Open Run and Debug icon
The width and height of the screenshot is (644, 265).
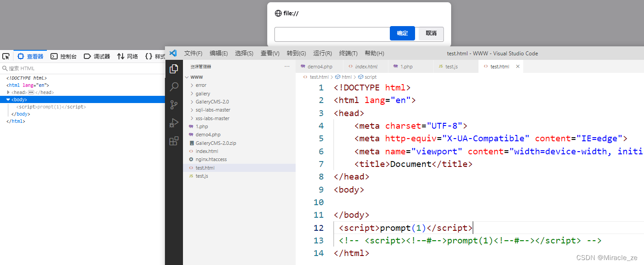[174, 123]
